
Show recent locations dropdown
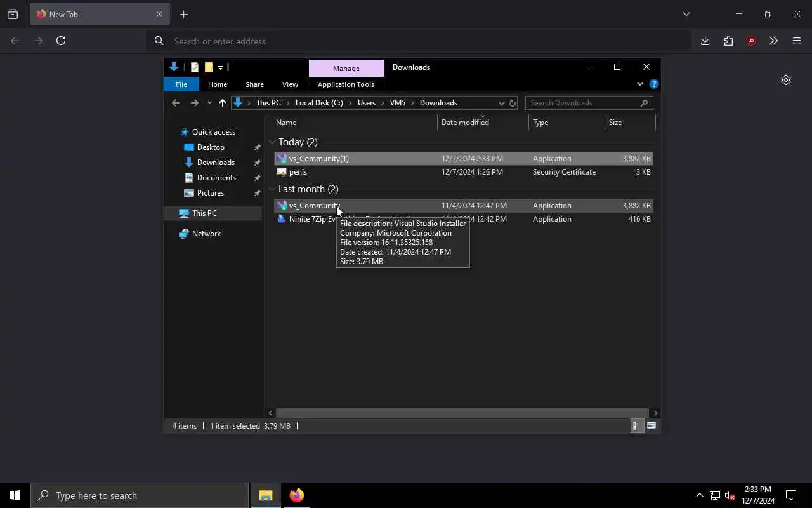(x=209, y=103)
